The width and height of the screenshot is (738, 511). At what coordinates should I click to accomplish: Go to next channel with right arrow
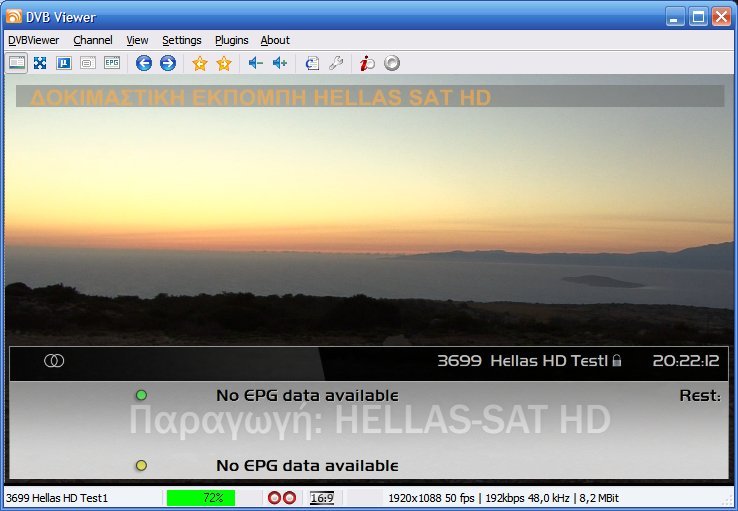(x=168, y=63)
